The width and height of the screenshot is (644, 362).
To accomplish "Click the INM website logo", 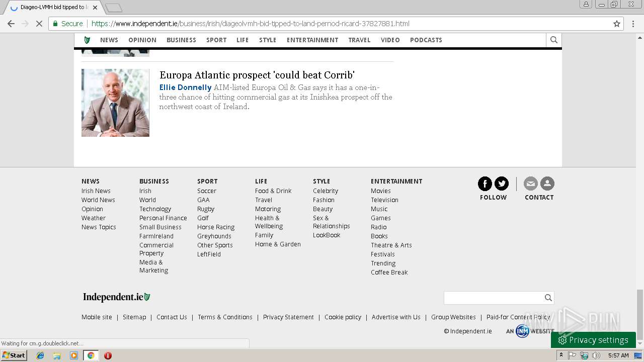I will point(522,331).
